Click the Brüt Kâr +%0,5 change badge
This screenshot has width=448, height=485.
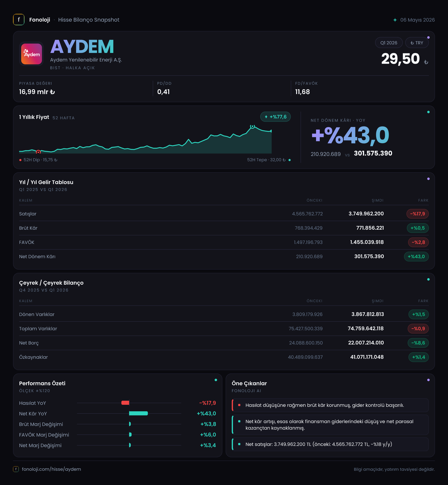tap(417, 228)
